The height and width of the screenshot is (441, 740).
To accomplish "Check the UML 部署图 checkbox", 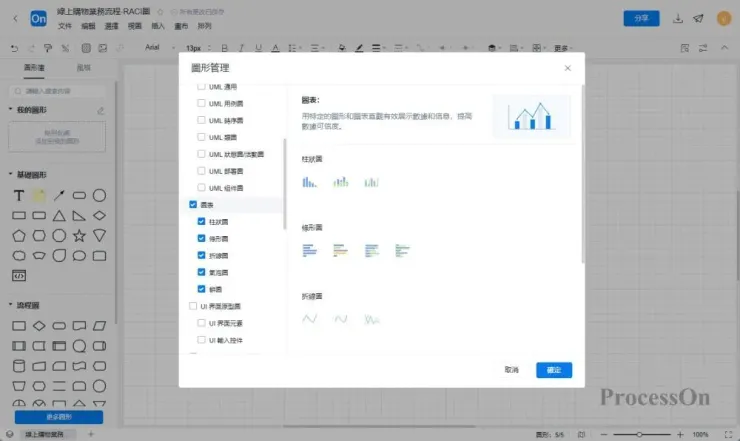I will point(201,171).
